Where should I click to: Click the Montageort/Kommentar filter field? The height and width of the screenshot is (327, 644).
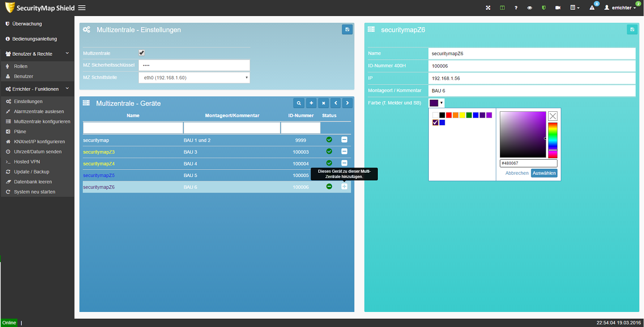point(232,128)
